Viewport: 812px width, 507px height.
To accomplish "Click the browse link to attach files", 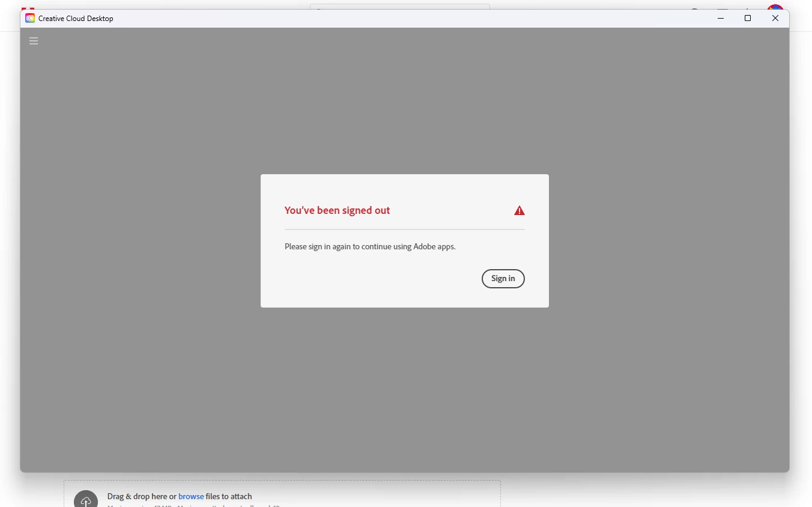I will click(191, 496).
